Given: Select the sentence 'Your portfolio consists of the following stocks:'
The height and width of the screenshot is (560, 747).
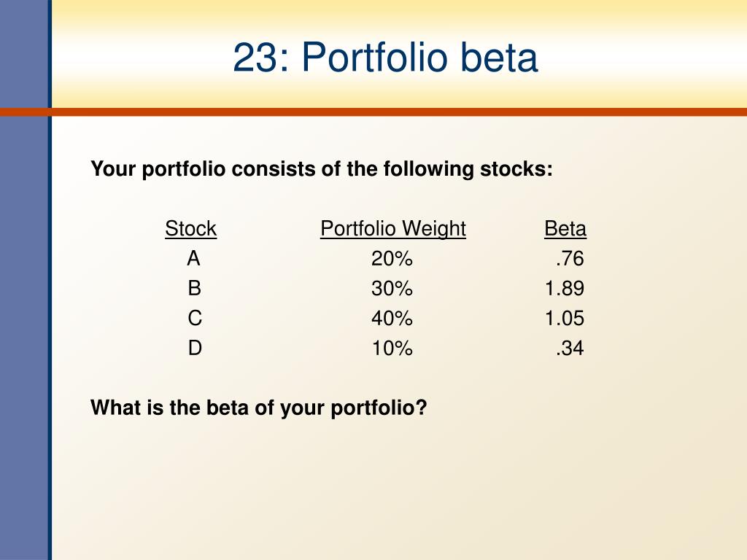Looking at the screenshot, I should tap(322, 169).
